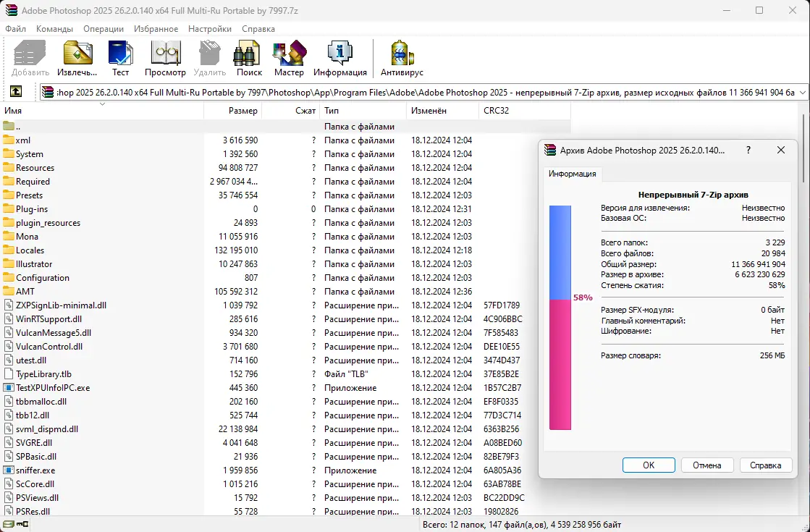Select VulcanMessage5.dll file name
The width and height of the screenshot is (810, 532).
click(x=54, y=333)
